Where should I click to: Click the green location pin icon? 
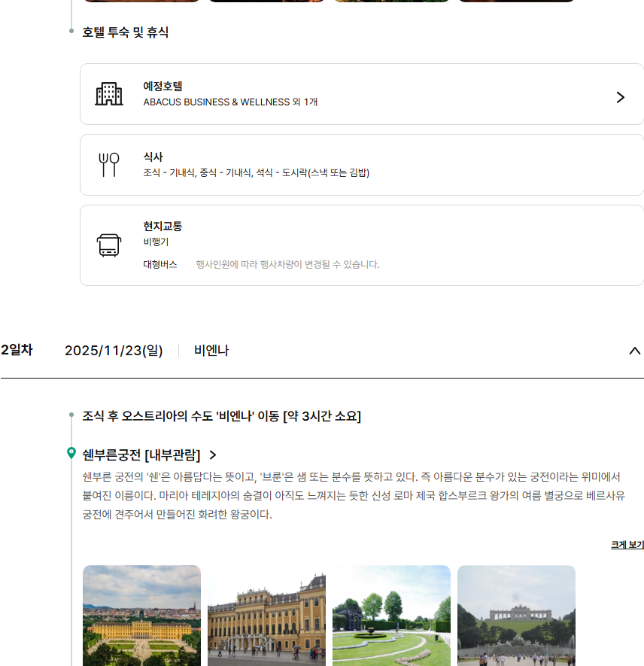[71, 453]
